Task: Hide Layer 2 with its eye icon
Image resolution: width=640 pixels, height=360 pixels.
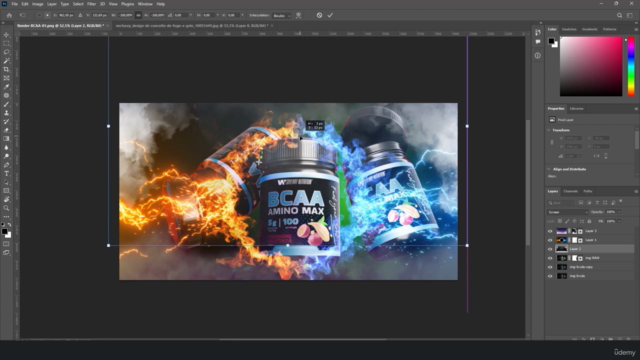Action: (550, 249)
